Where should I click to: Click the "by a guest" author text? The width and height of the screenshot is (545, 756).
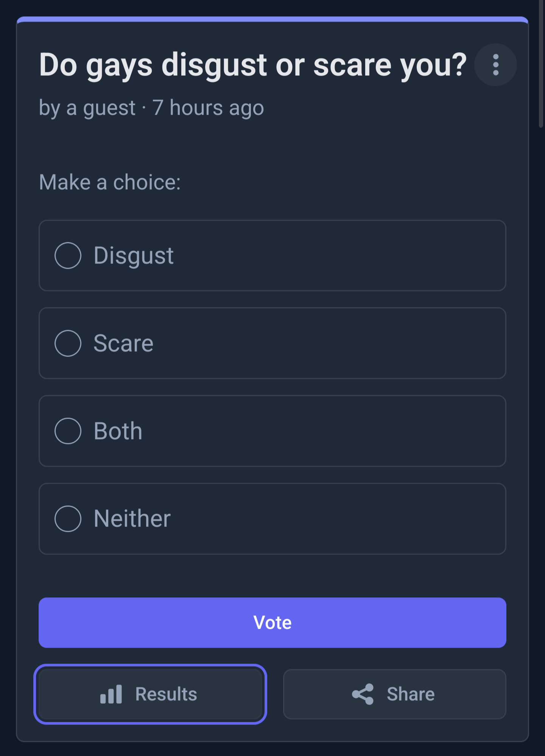[x=87, y=108]
